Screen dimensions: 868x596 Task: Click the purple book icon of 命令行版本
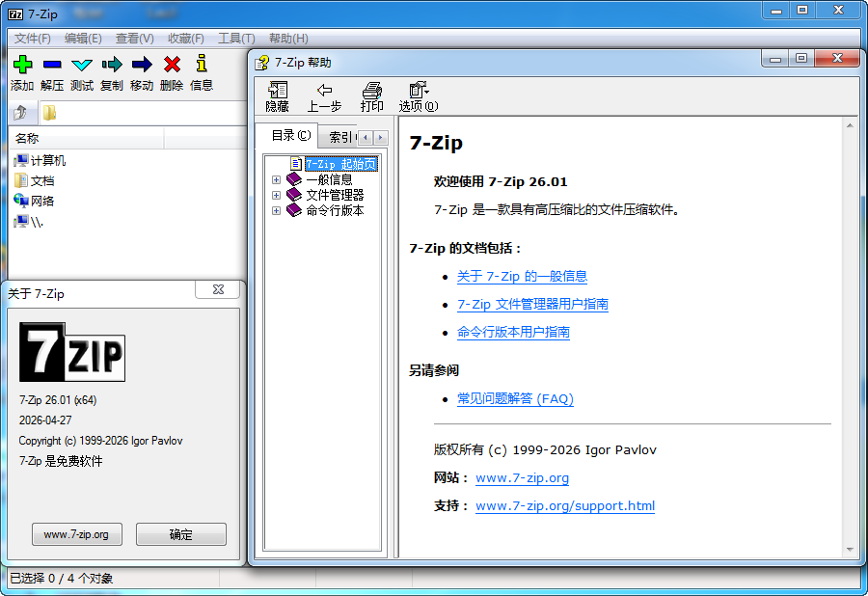[294, 210]
